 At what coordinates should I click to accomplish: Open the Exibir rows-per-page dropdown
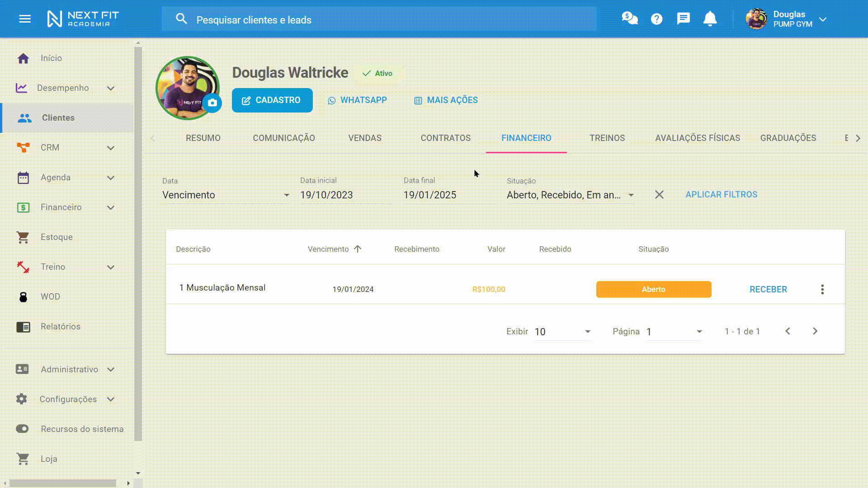tap(562, 332)
